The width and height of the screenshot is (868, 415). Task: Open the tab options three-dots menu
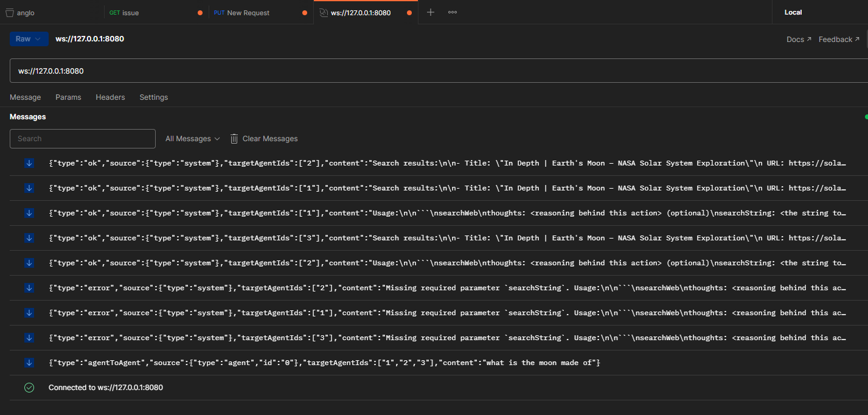coord(453,12)
